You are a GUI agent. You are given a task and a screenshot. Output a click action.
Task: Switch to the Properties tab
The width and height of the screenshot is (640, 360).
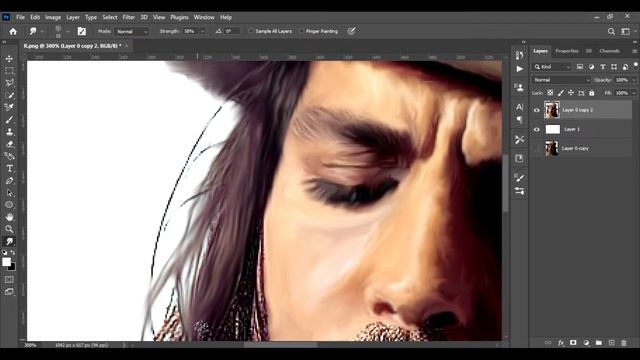click(567, 51)
